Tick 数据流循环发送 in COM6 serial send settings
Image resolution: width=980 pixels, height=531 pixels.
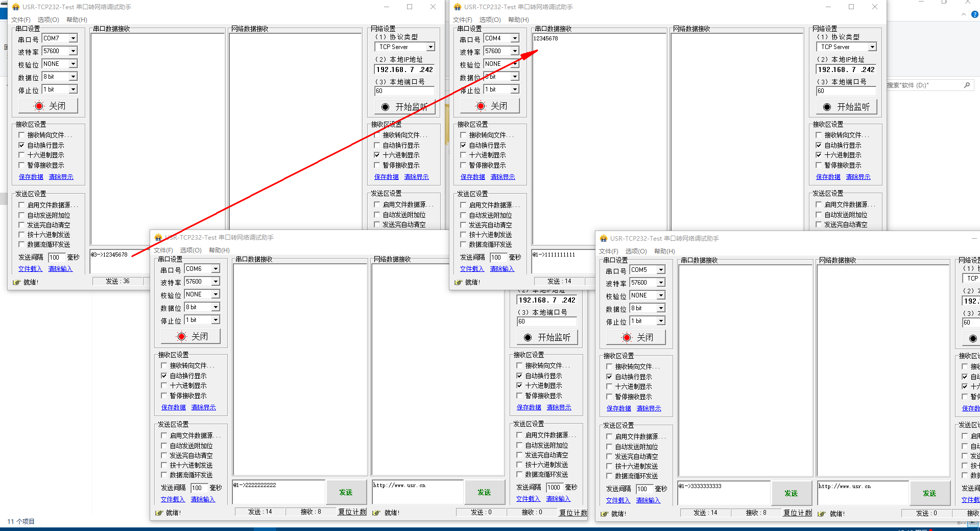pyautogui.click(x=164, y=475)
